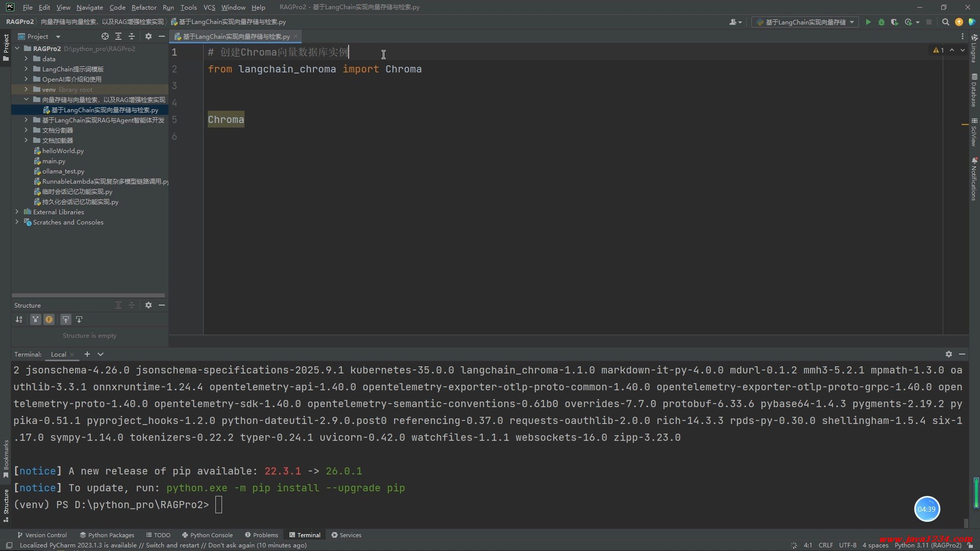Viewport: 980px width, 551px height.
Task: Switch to Python Console tab
Action: (x=207, y=535)
